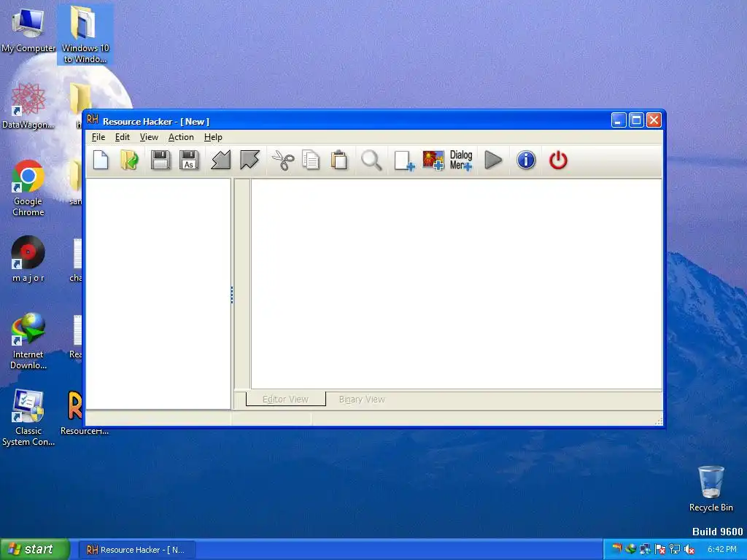Open the View menu
Screen dimensions: 747x560
pyautogui.click(x=149, y=137)
